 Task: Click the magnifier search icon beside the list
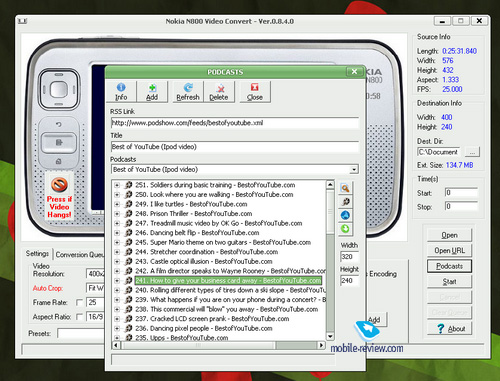[345, 188]
